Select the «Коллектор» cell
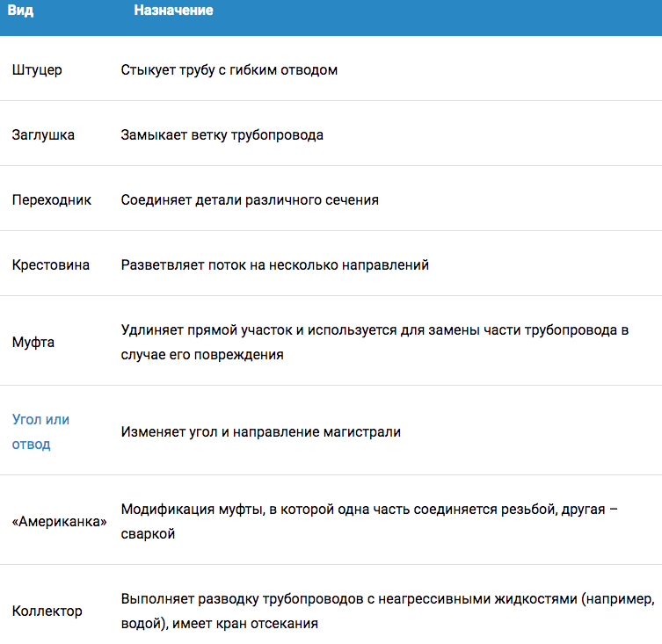 [x=47, y=611]
